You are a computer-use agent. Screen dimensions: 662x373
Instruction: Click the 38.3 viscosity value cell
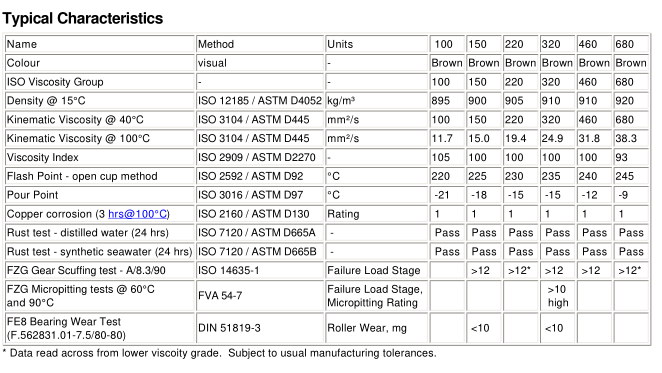tap(631, 139)
